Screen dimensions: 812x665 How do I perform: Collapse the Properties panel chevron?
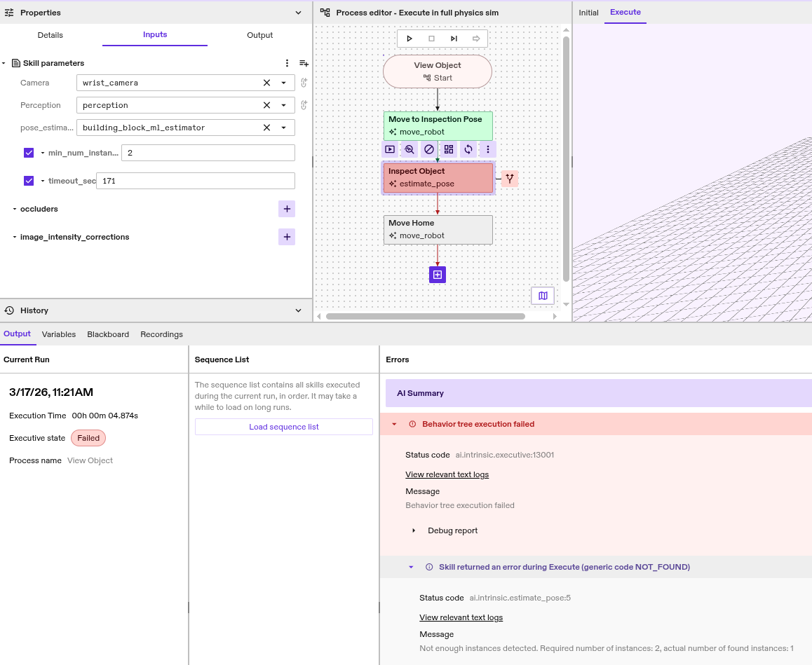[x=298, y=13]
